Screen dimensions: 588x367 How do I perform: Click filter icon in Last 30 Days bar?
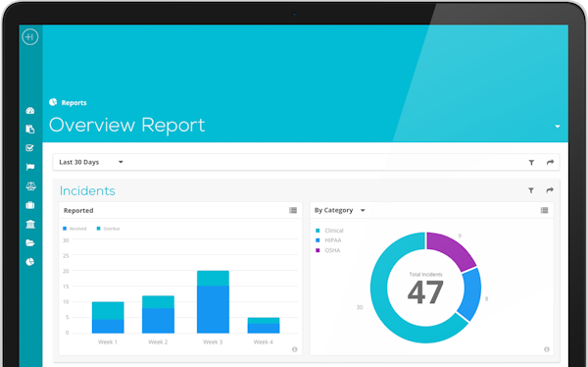click(x=531, y=163)
